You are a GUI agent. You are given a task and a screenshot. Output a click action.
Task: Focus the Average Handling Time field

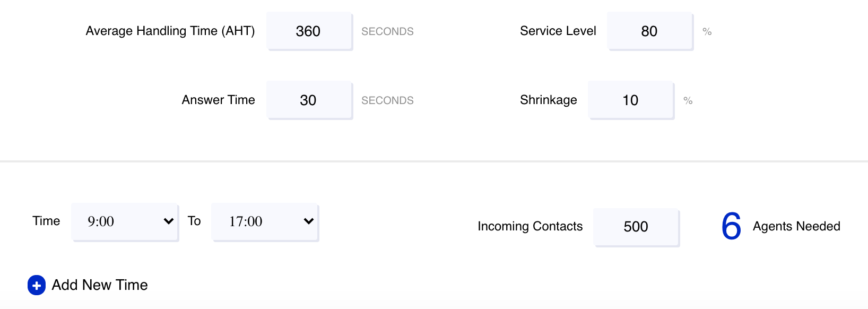coord(309,31)
